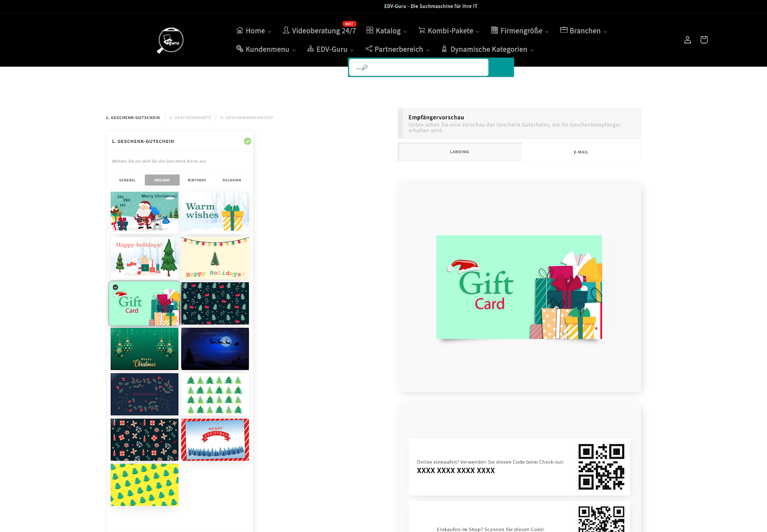This screenshot has height=532, width=767.
Task: Choose the mint Gift Card image
Action: [x=144, y=303]
